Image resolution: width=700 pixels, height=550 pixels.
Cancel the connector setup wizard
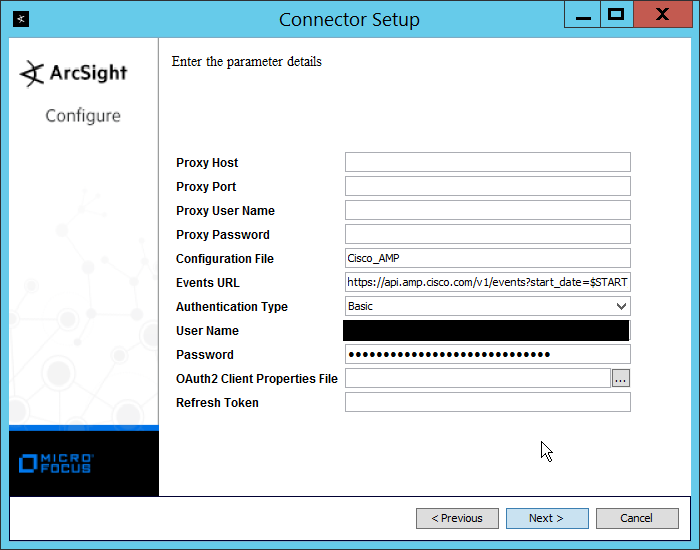point(636,518)
